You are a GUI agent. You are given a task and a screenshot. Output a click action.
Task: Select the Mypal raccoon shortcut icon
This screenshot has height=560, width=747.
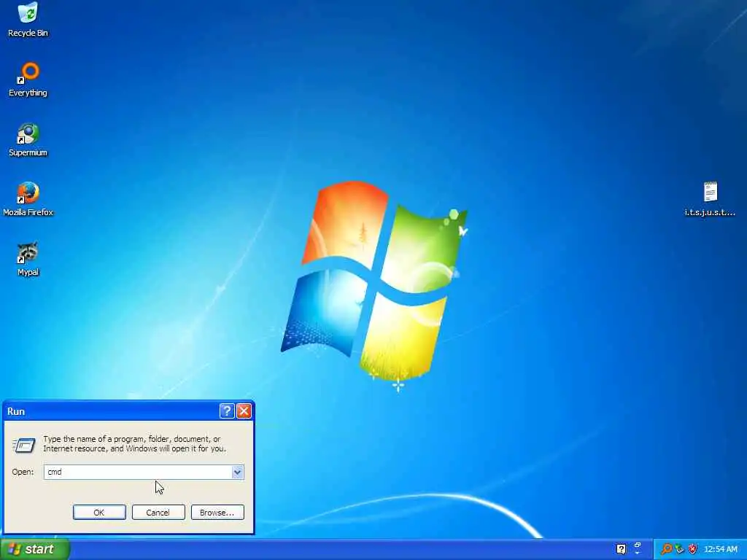coord(28,259)
